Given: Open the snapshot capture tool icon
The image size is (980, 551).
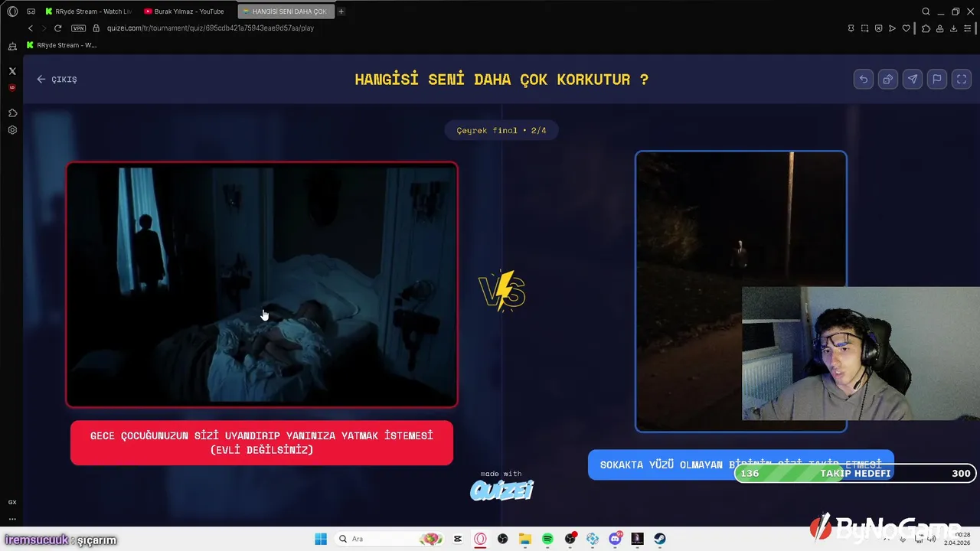Looking at the screenshot, I should point(864,28).
